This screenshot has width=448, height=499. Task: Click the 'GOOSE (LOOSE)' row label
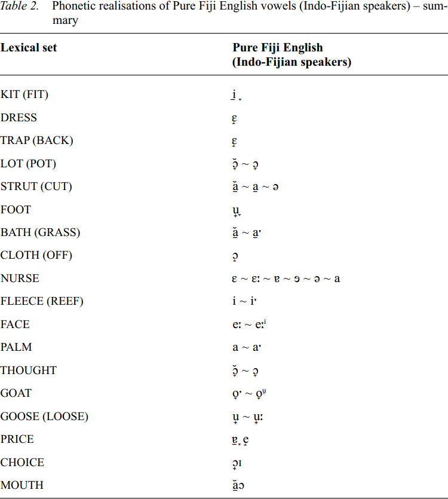[44, 417]
